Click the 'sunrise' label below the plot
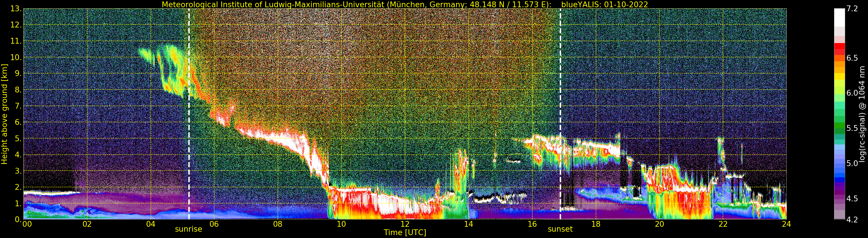This screenshot has width=868, height=238. [188, 229]
